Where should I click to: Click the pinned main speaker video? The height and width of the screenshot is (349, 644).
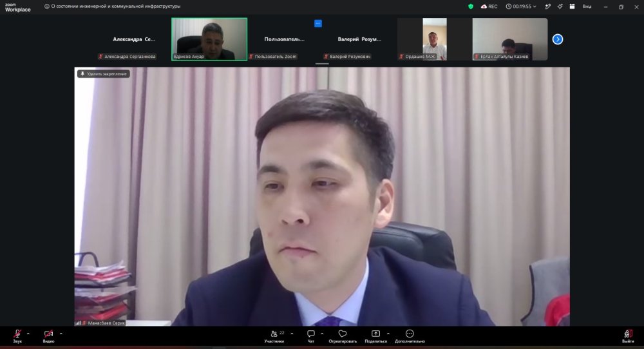(322, 196)
